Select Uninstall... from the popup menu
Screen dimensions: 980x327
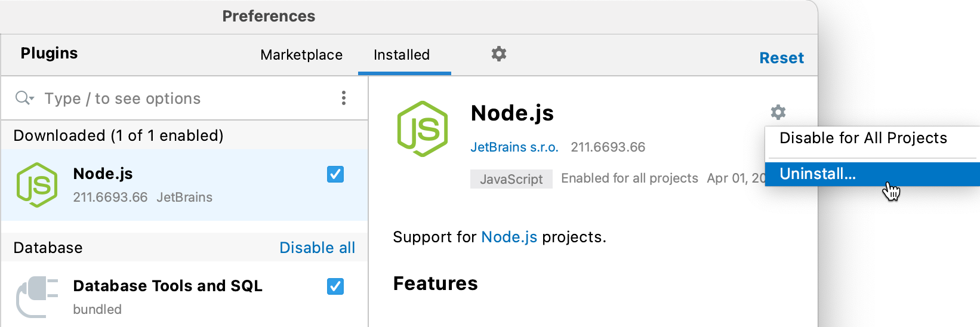(818, 174)
